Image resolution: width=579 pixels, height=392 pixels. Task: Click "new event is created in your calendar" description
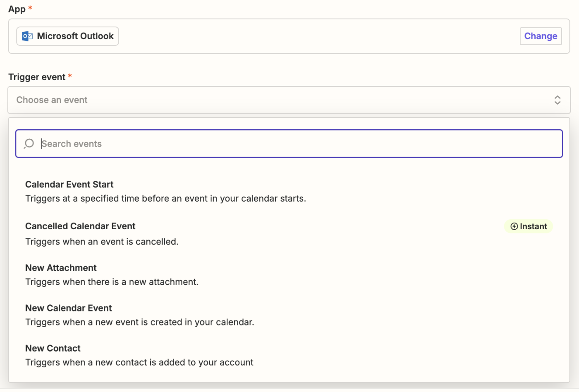[x=140, y=322]
